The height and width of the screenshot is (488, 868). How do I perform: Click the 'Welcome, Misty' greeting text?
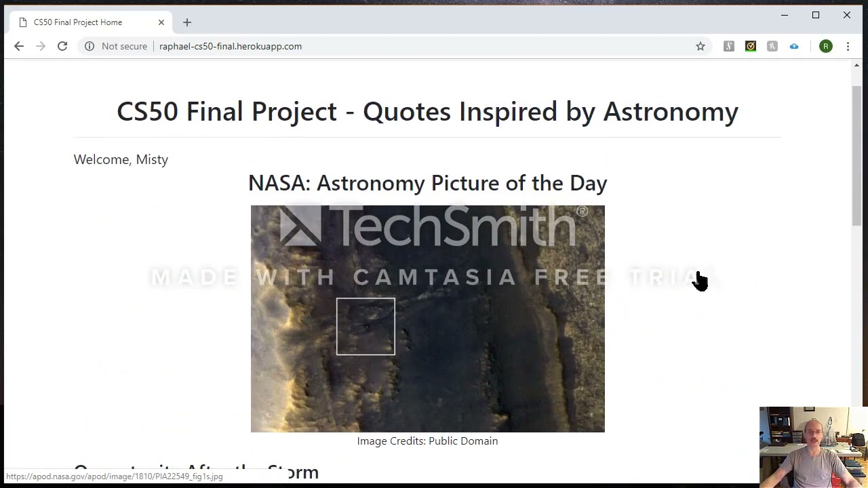click(x=121, y=159)
